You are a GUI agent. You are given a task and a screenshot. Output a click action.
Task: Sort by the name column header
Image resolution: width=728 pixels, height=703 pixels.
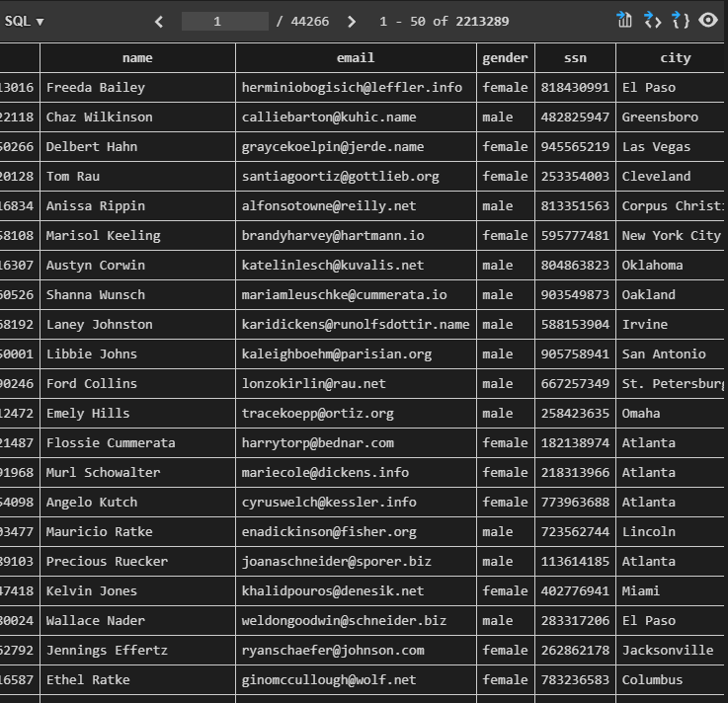[137, 57]
